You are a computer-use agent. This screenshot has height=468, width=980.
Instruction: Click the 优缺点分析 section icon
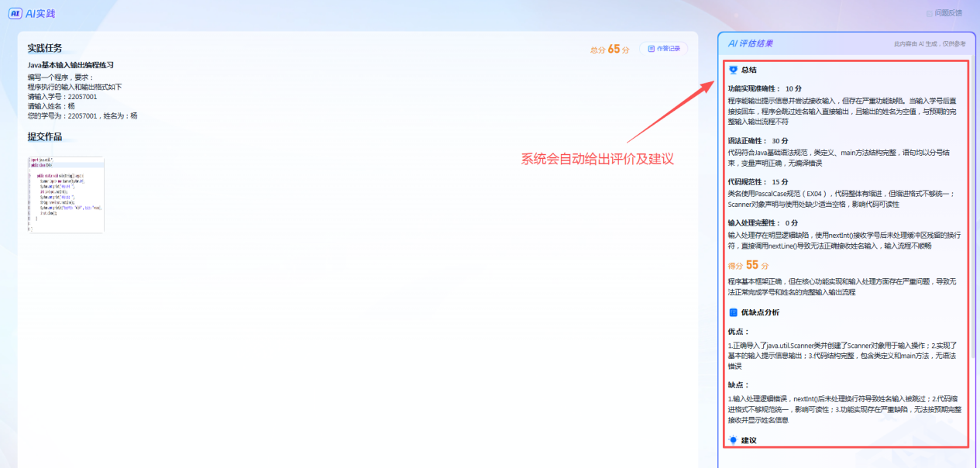[733, 312]
